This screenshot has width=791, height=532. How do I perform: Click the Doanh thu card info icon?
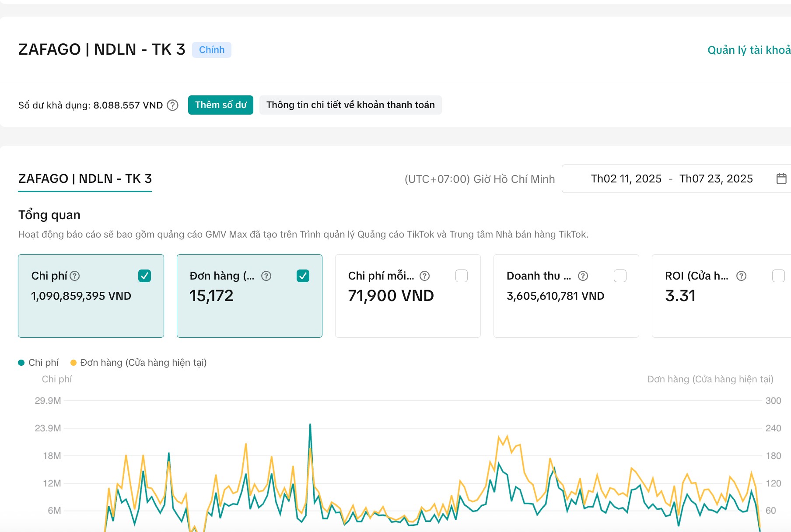tap(583, 276)
